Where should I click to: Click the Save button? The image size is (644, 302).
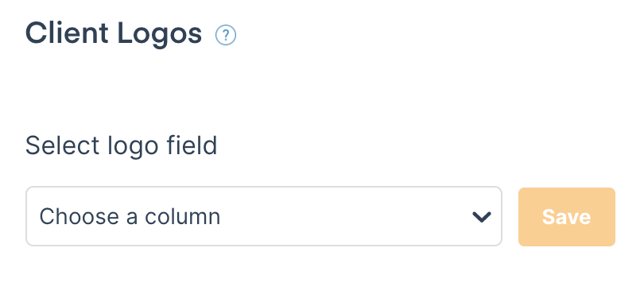tap(566, 217)
